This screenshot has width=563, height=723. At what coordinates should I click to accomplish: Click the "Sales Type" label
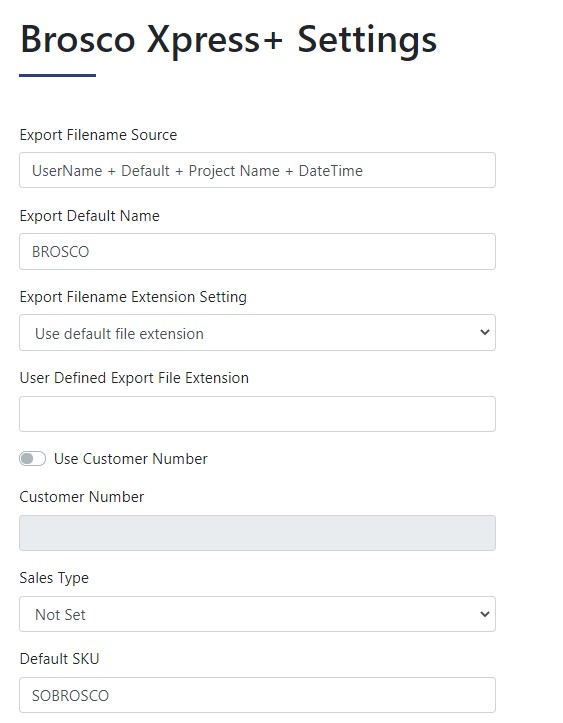click(x=54, y=578)
